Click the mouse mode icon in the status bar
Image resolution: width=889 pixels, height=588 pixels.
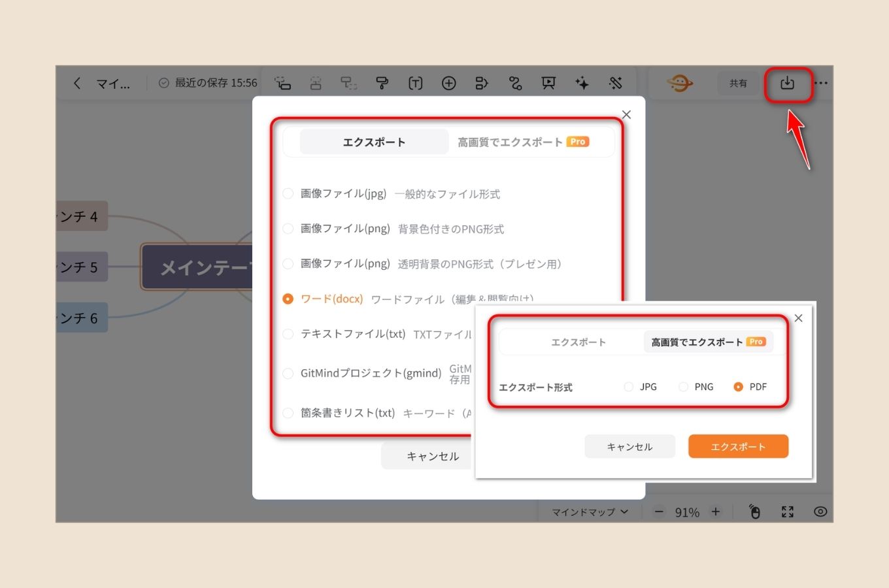point(754,512)
